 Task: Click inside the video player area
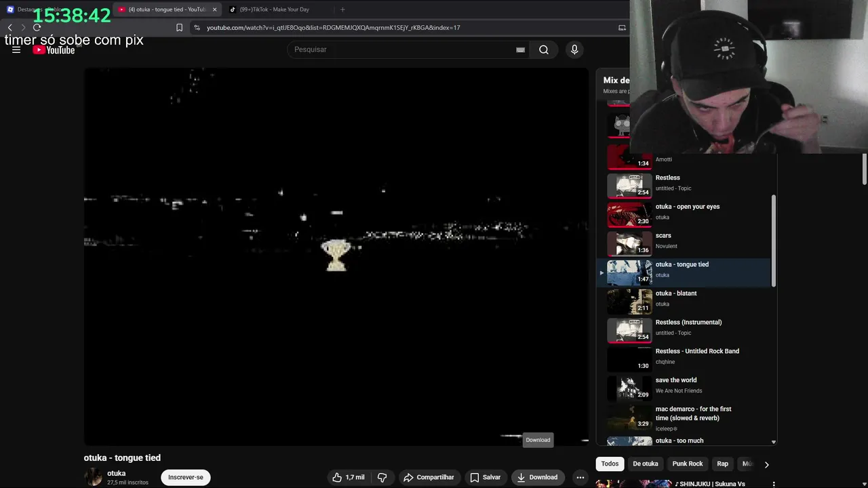(336, 256)
